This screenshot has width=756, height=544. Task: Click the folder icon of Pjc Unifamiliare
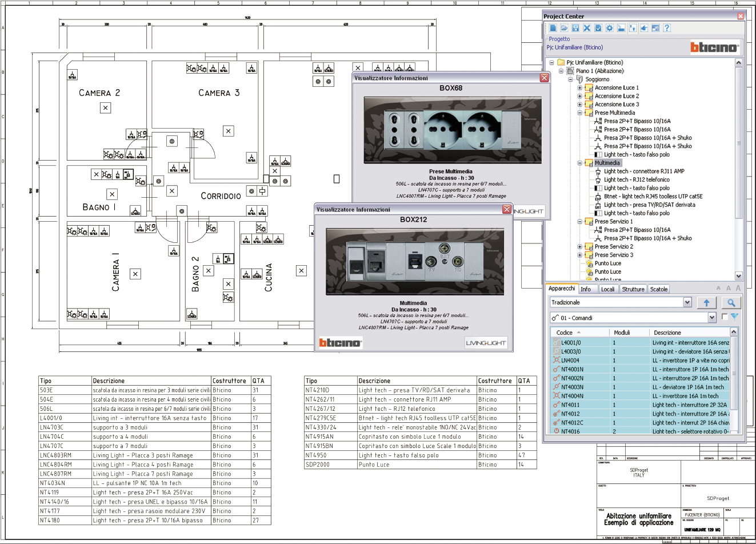click(x=561, y=62)
